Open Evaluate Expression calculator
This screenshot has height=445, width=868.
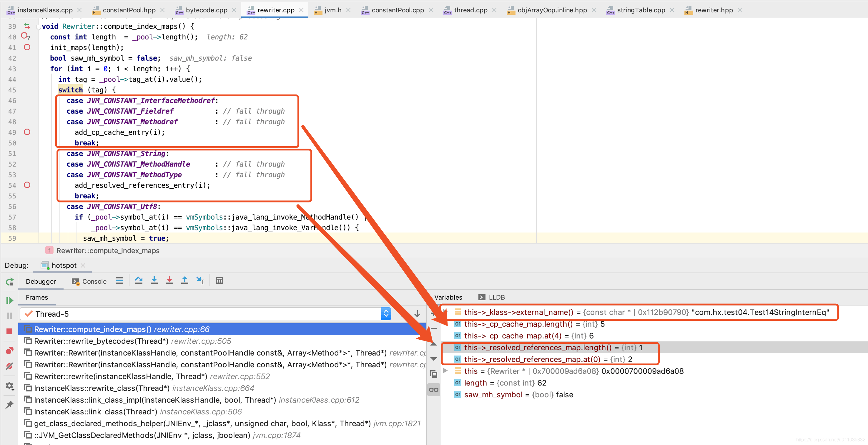(220, 280)
